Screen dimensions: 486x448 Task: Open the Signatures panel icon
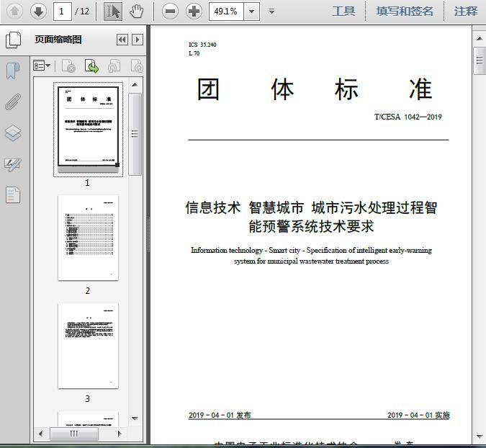tap(13, 164)
